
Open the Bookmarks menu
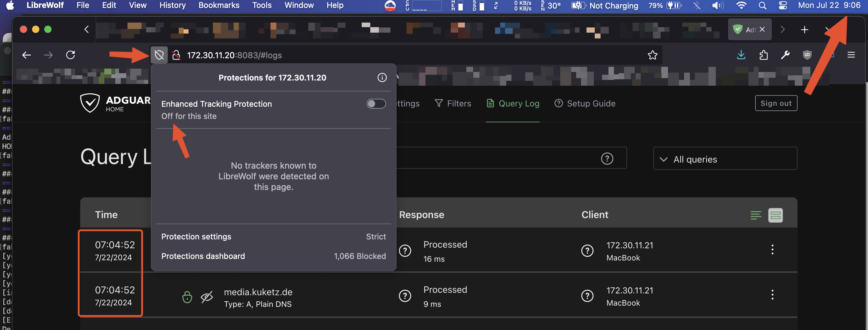(x=219, y=5)
